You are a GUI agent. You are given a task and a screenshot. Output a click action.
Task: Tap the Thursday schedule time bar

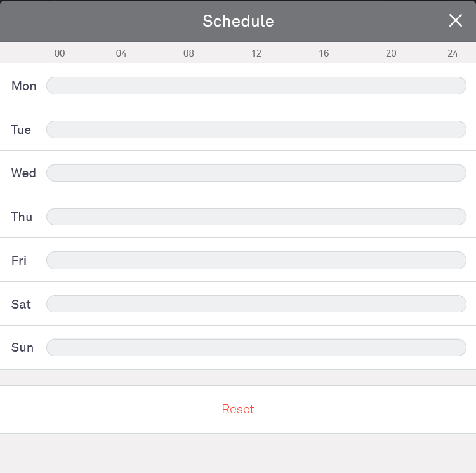tap(256, 217)
